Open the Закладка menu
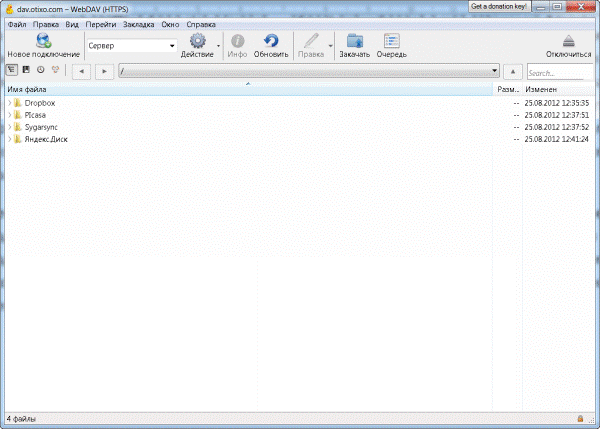This screenshot has height=429, width=600. click(139, 24)
